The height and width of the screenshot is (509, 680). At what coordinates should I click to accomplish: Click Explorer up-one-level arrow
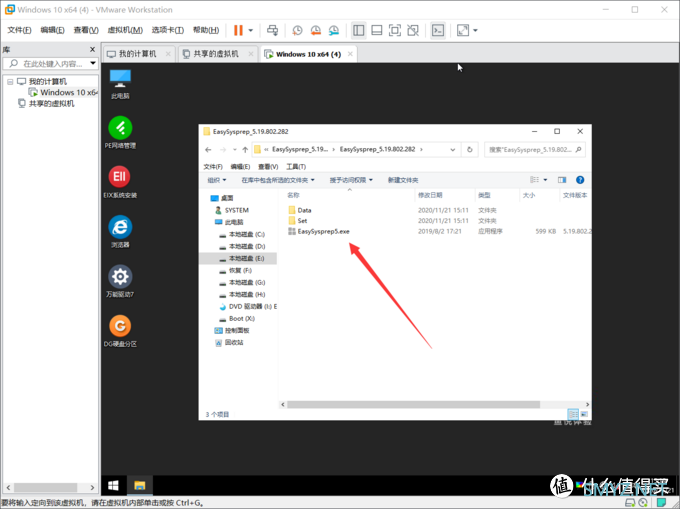tap(245, 150)
